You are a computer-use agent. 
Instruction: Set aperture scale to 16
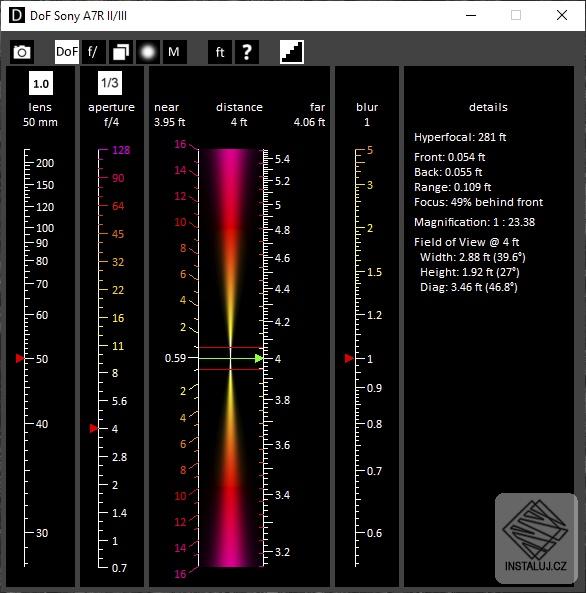click(118, 318)
